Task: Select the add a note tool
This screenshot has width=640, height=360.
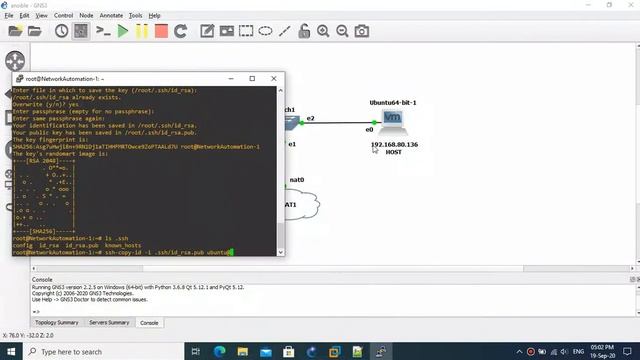Action: (207, 31)
